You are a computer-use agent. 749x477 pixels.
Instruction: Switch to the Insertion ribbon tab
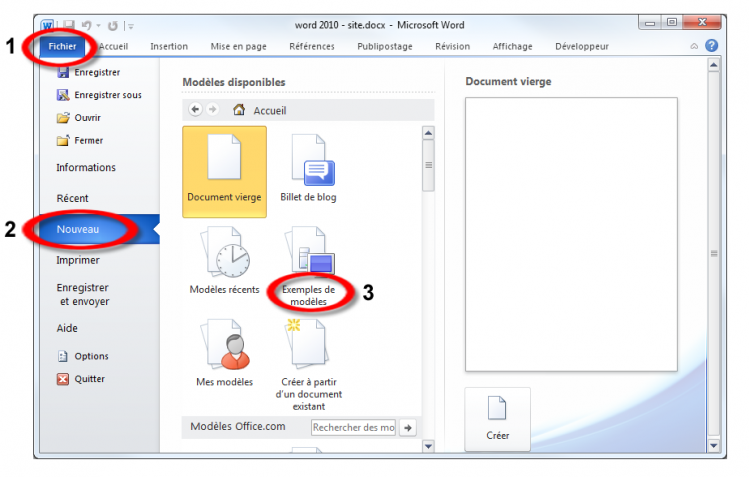pos(169,46)
